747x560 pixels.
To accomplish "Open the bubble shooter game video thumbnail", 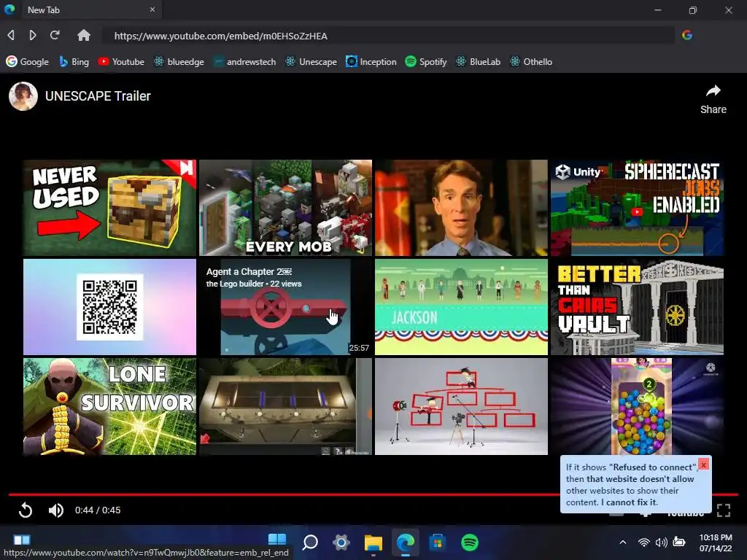I will [637, 406].
